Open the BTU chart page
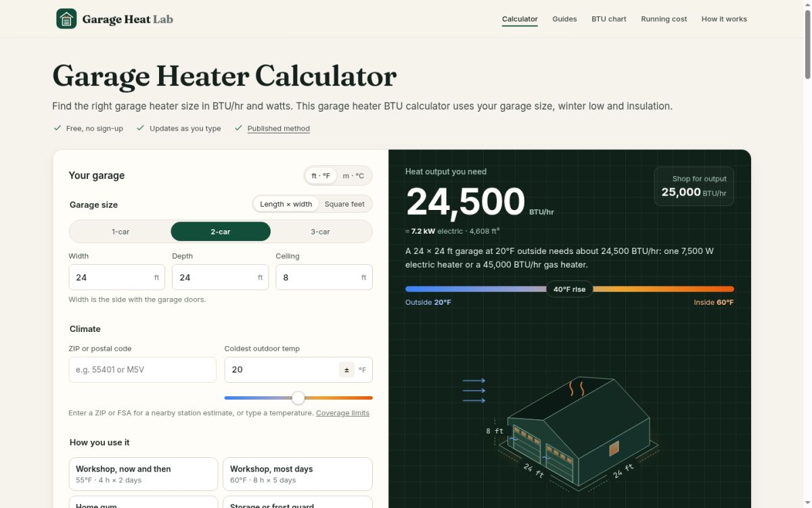The height and width of the screenshot is (508, 812). click(609, 19)
